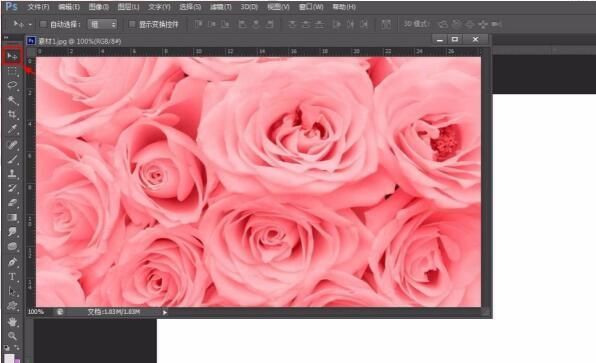This screenshot has width=596, height=363.
Task: Distribute bottom edges button
Action: [x=320, y=24]
